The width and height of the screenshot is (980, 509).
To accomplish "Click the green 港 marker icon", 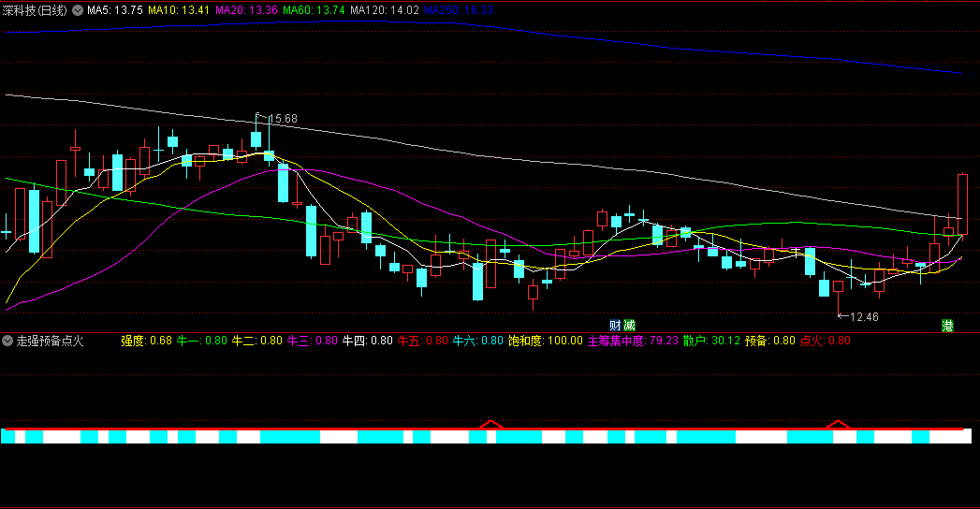I will [x=947, y=326].
